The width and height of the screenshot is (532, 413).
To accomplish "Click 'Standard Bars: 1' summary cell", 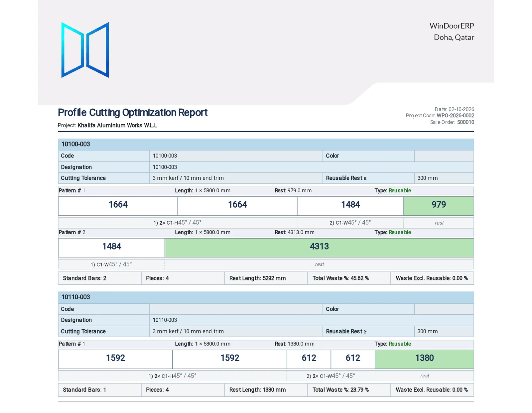I will [100, 390].
